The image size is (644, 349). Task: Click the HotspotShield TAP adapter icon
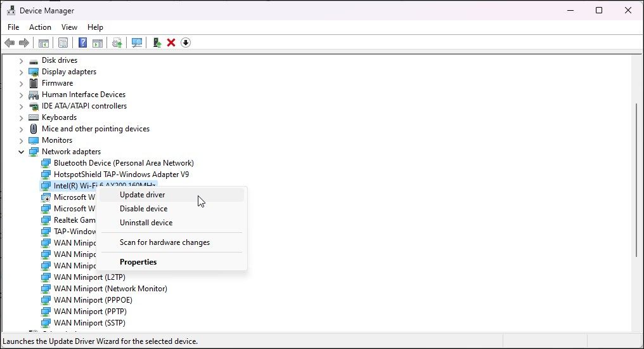pyautogui.click(x=46, y=174)
